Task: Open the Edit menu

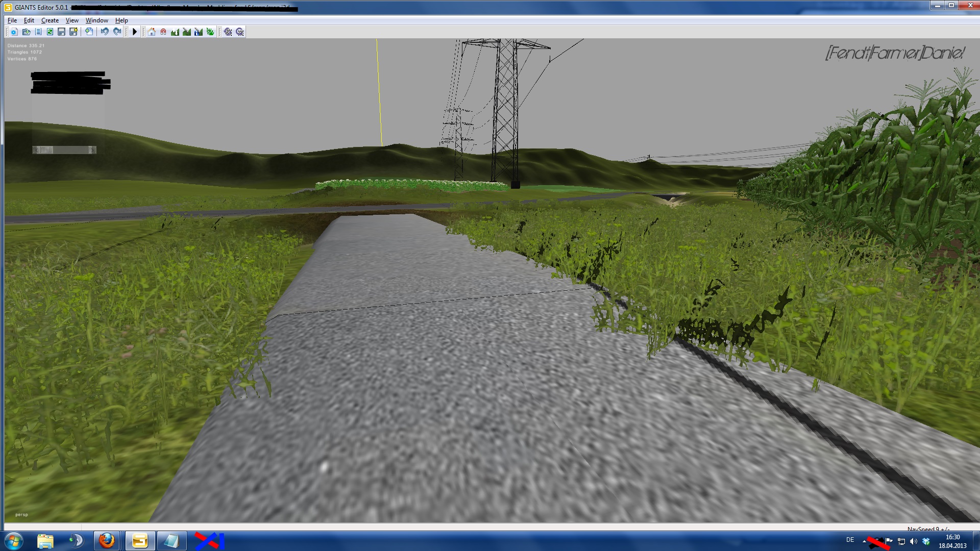Action: 29,20
